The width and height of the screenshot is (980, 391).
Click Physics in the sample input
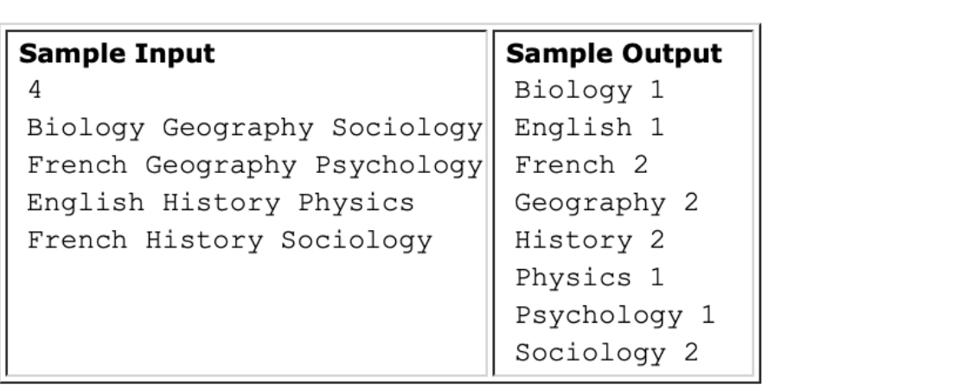pos(356,203)
